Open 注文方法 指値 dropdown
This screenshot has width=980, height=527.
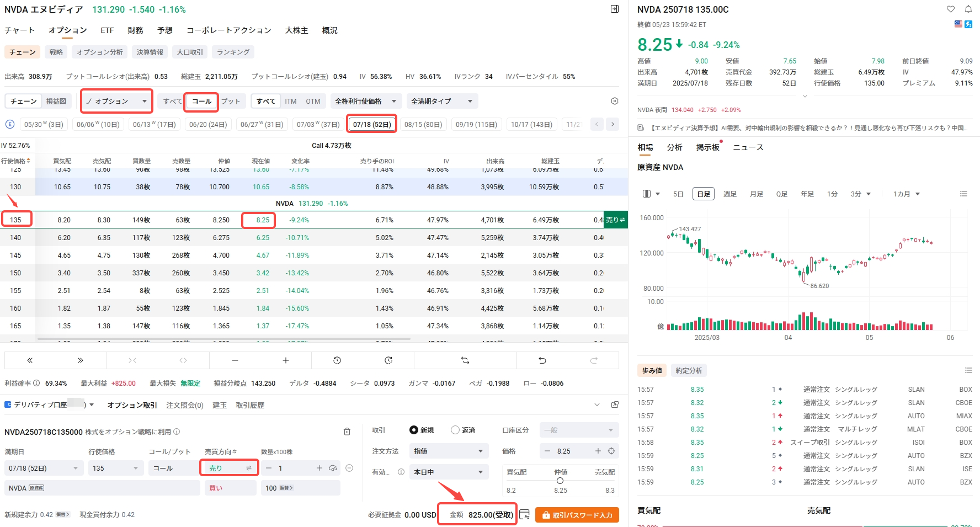[449, 451]
